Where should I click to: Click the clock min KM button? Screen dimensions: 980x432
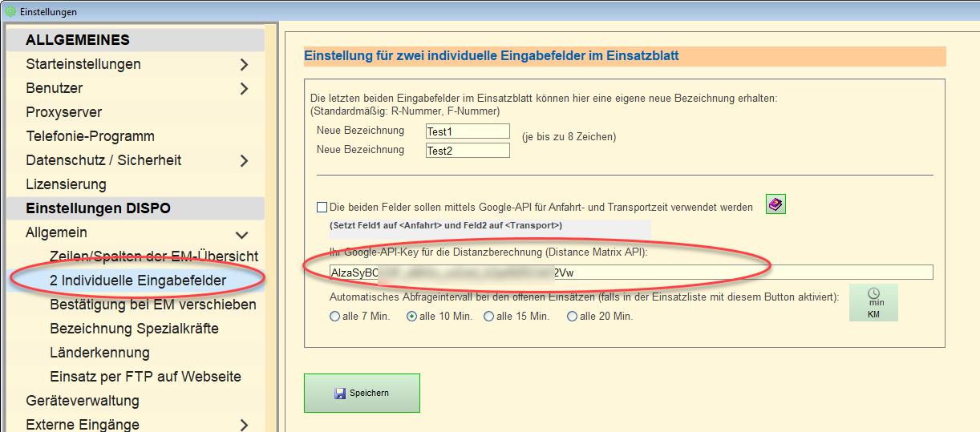tap(873, 303)
